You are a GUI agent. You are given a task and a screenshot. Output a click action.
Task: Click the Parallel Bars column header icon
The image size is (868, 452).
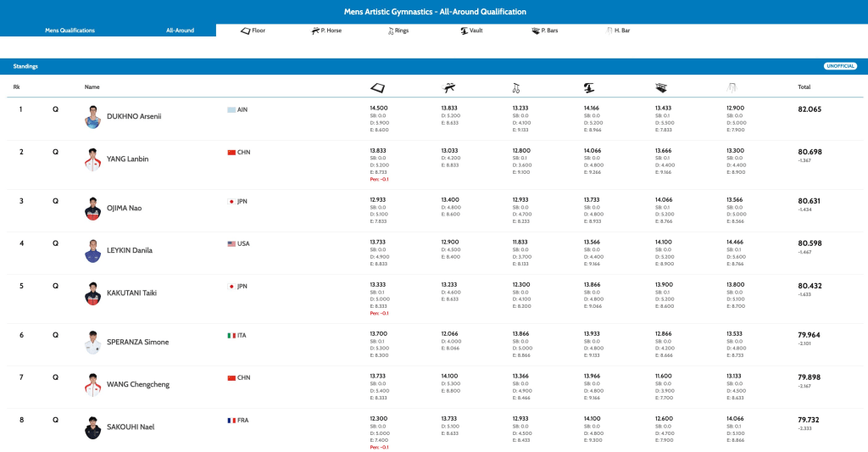point(661,86)
